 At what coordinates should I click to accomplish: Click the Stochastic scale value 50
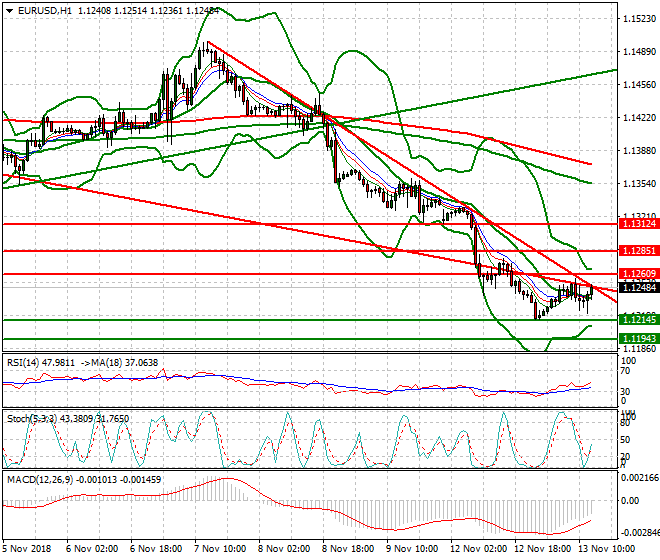point(625,440)
